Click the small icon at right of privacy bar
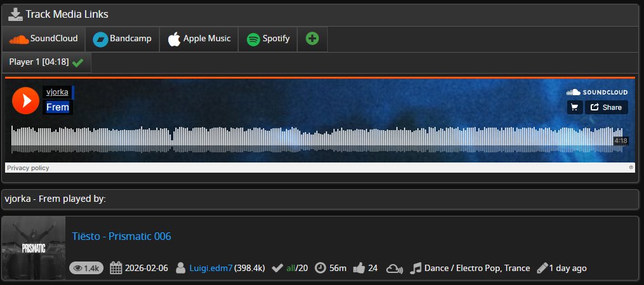The width and height of the screenshot is (644, 285). point(631,167)
